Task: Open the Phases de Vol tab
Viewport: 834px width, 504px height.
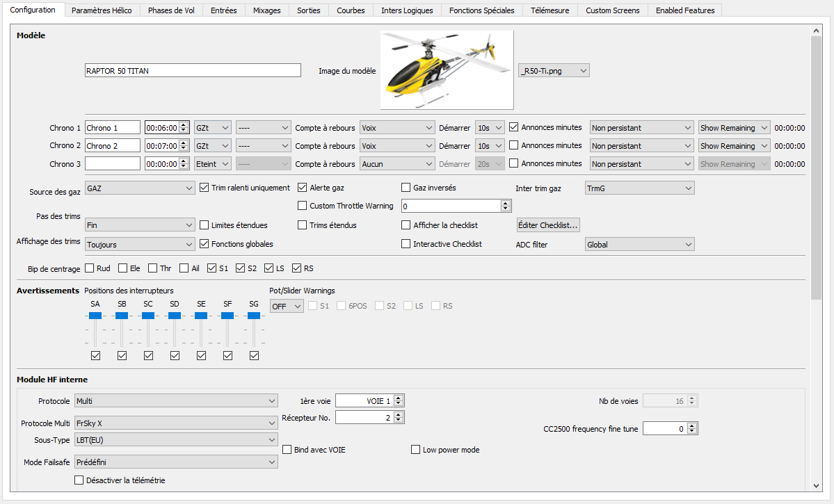Action: pyautogui.click(x=171, y=10)
